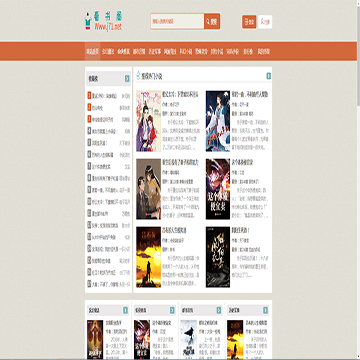Open the couple in purple and red robes cover
Screen dimensions: 360x360
148,121
